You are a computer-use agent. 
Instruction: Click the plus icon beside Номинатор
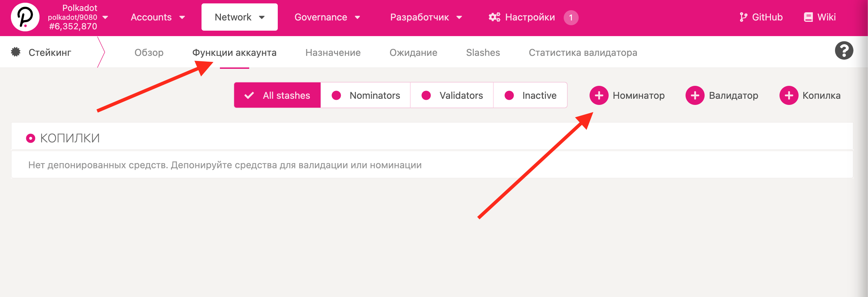click(599, 95)
